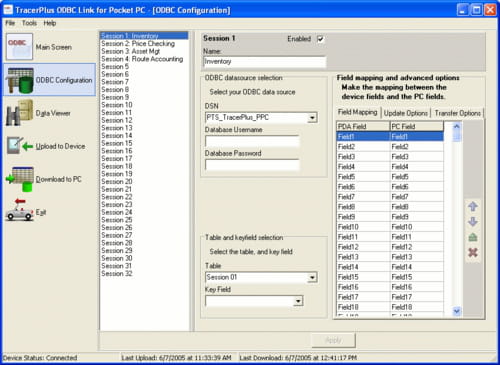Screen dimensions: 500x365
Task: Click the Device Status: Connected status text
Action: point(40,358)
